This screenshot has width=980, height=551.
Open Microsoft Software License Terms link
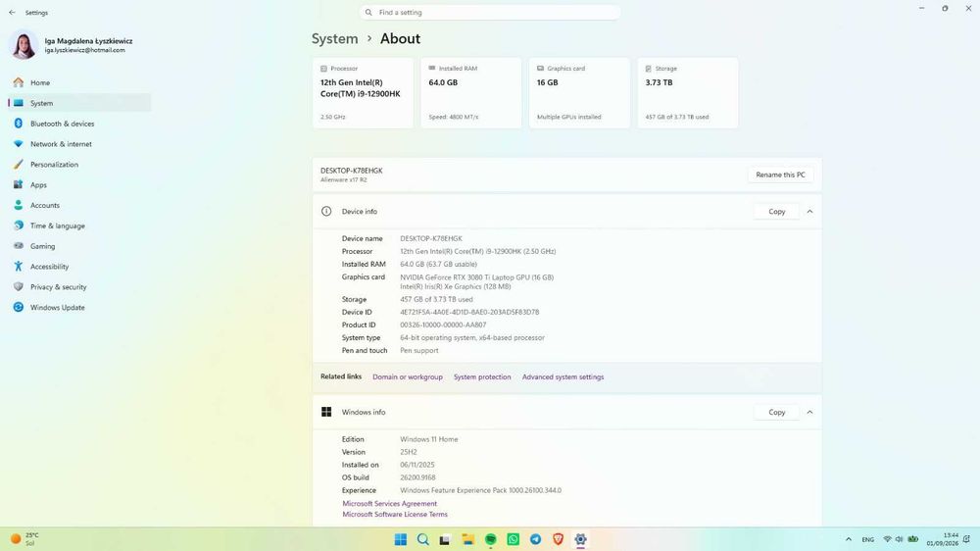pyautogui.click(x=394, y=515)
